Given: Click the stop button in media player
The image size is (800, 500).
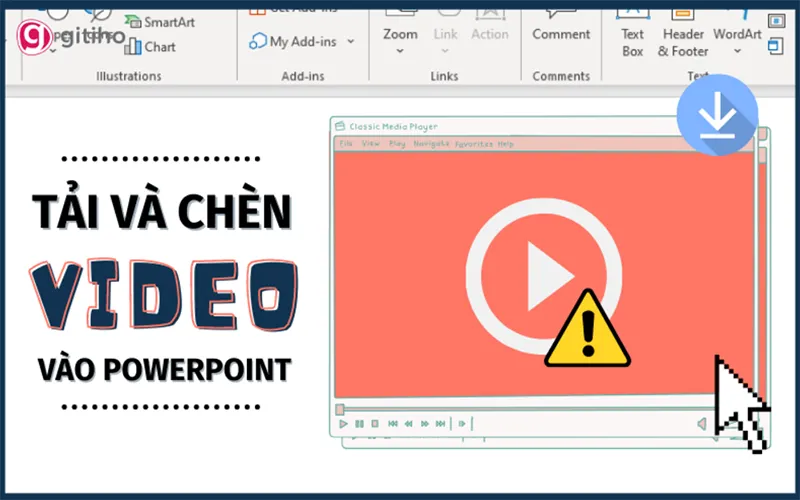Looking at the screenshot, I should tap(375, 424).
